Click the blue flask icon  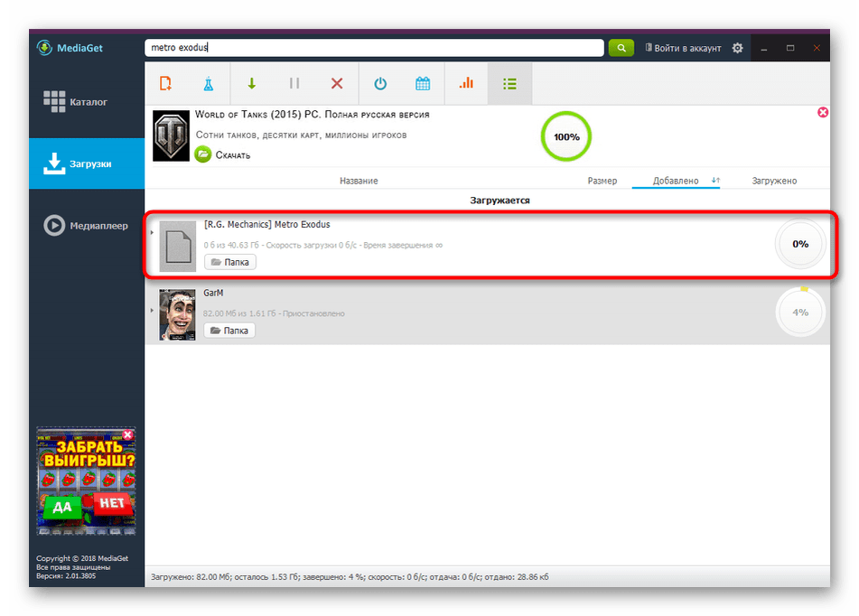point(208,84)
